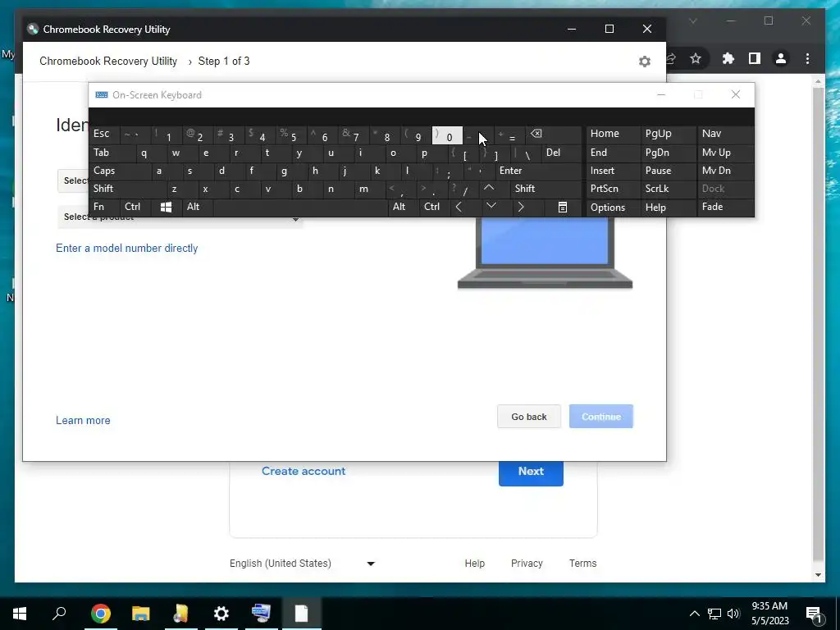The height and width of the screenshot is (630, 840).
Task: Open Chrome tab search chevron
Action: coord(692,21)
